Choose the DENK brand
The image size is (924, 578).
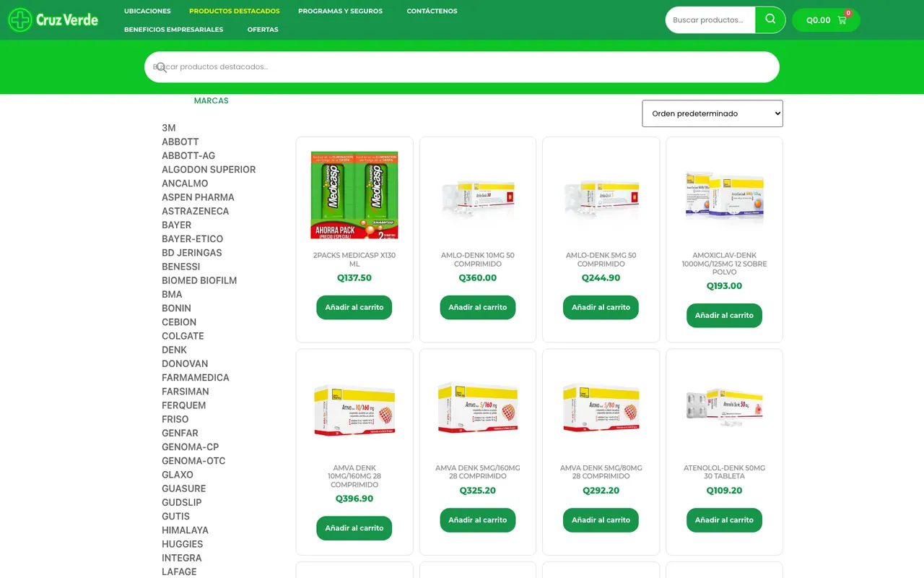(175, 350)
